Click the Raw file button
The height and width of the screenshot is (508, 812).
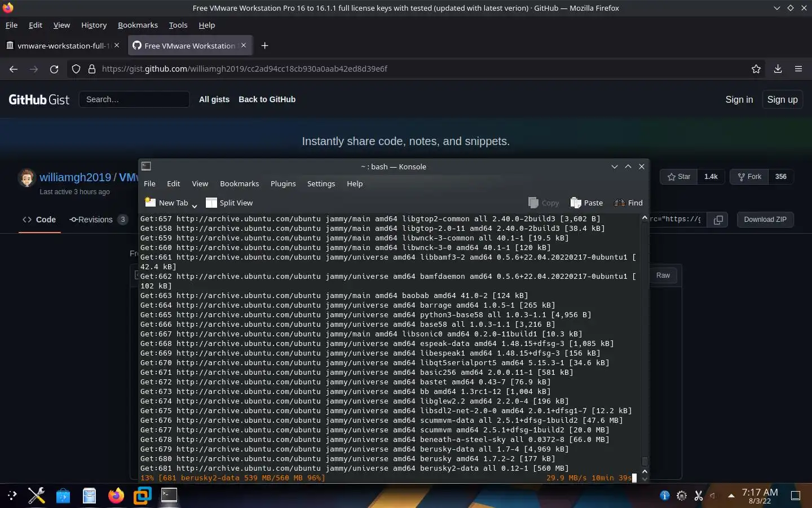[663, 275]
